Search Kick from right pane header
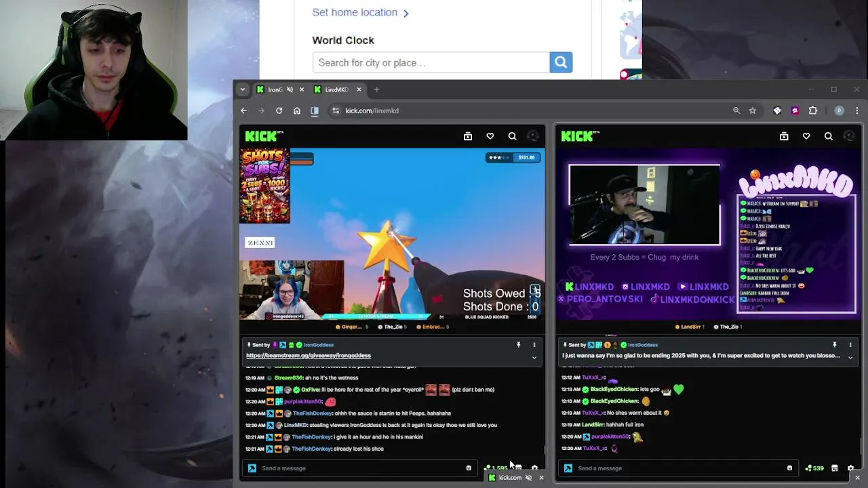The height and width of the screenshot is (488, 868). point(828,136)
